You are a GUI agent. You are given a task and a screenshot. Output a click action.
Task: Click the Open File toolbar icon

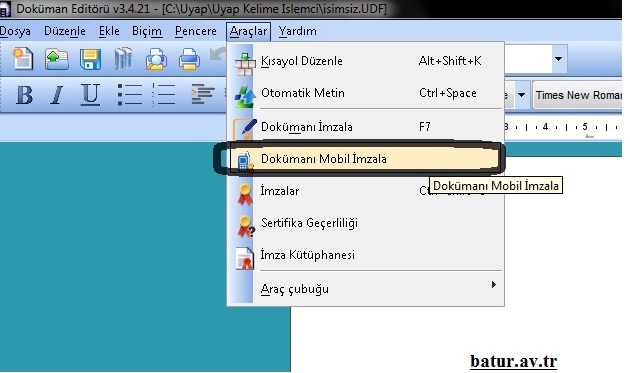point(56,59)
